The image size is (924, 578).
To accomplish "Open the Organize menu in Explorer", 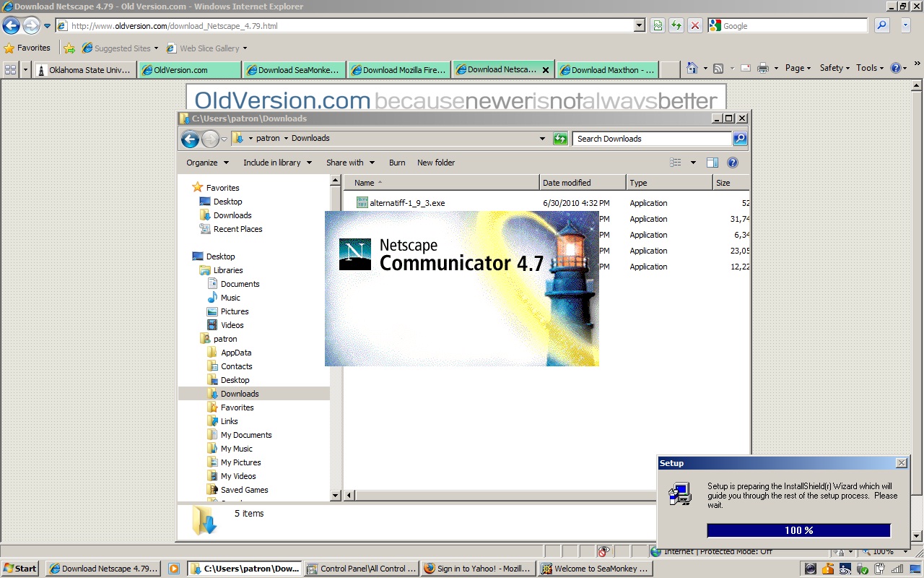I will (x=207, y=163).
